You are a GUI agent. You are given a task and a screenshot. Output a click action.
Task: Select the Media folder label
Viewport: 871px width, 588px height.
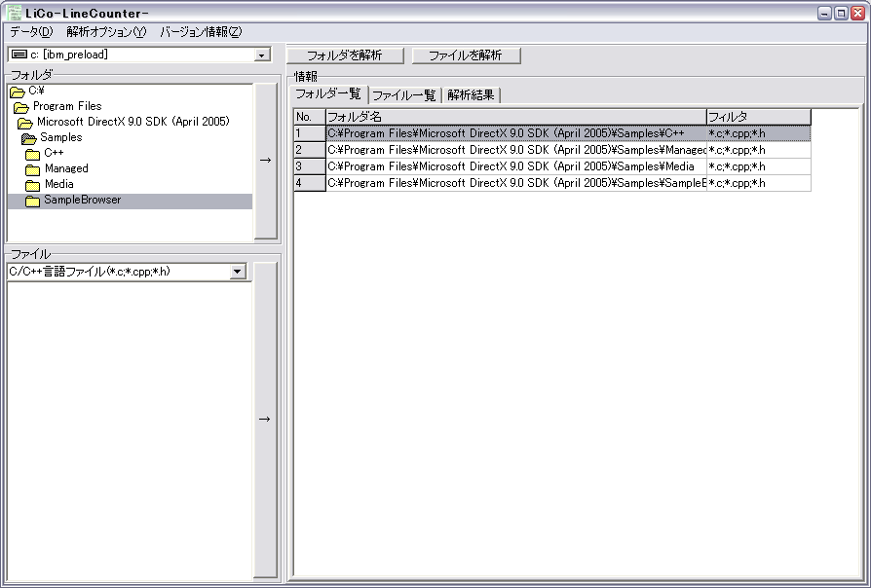(58, 184)
